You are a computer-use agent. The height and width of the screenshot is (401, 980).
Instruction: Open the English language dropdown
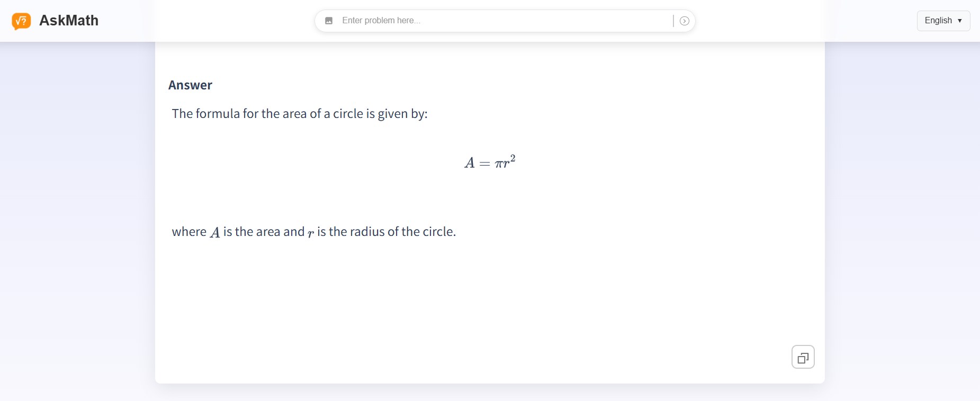[943, 21]
